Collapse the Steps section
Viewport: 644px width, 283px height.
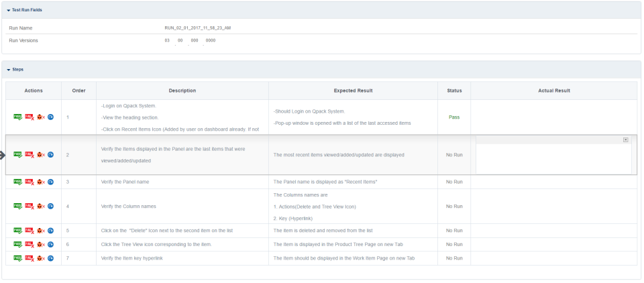click(x=9, y=70)
